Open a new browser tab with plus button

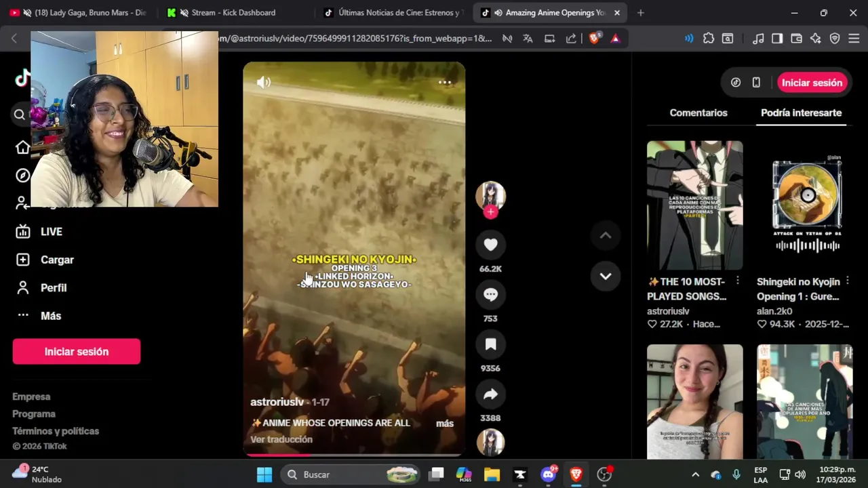[x=640, y=13]
